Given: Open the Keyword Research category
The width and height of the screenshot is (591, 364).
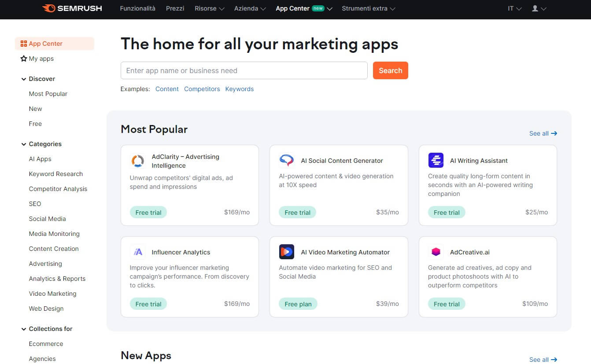Looking at the screenshot, I should click(x=56, y=174).
